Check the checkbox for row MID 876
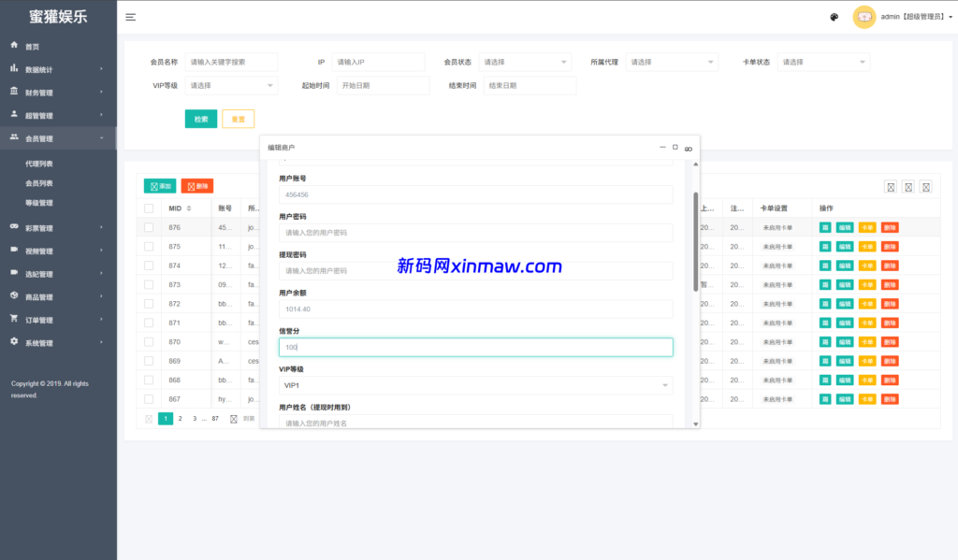 pos(148,227)
